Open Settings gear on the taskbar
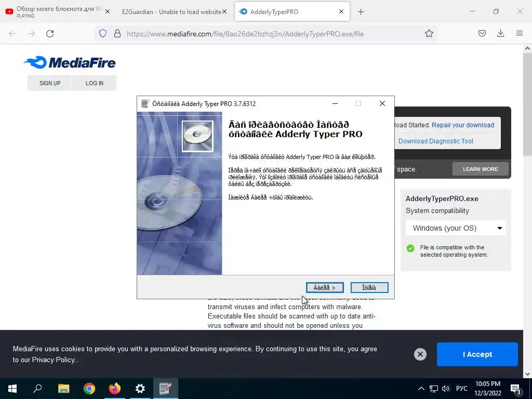 140,389
